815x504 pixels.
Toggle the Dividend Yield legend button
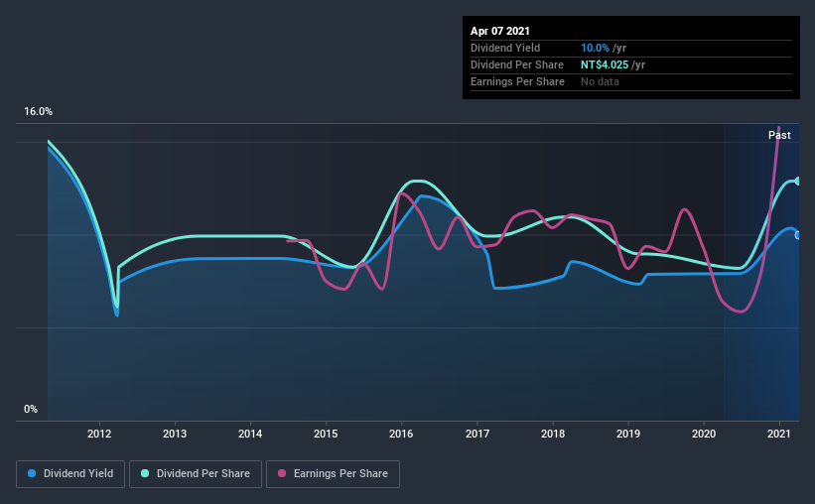pos(70,474)
